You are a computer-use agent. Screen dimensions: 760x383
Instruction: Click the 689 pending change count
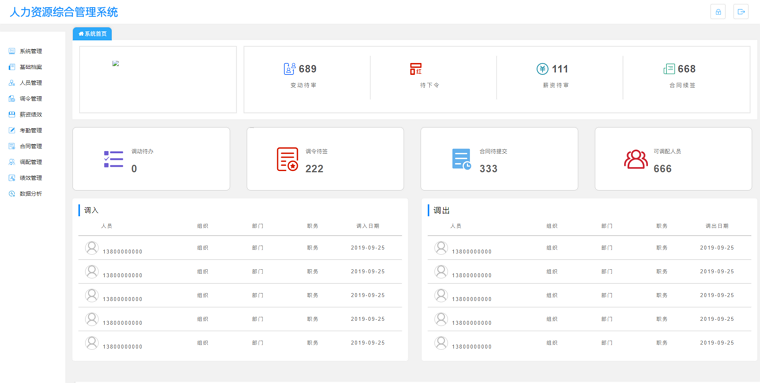307,69
